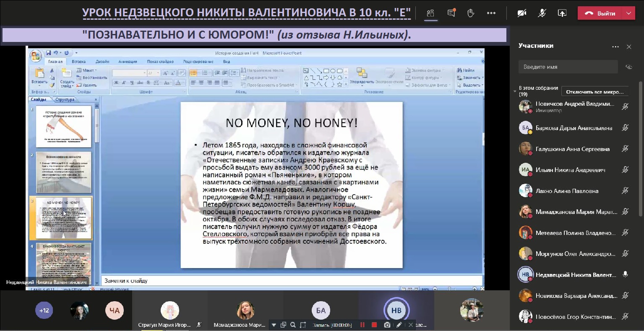The width and height of the screenshot is (644, 331).
Task: Open the meeting chat panel
Action: click(x=451, y=13)
